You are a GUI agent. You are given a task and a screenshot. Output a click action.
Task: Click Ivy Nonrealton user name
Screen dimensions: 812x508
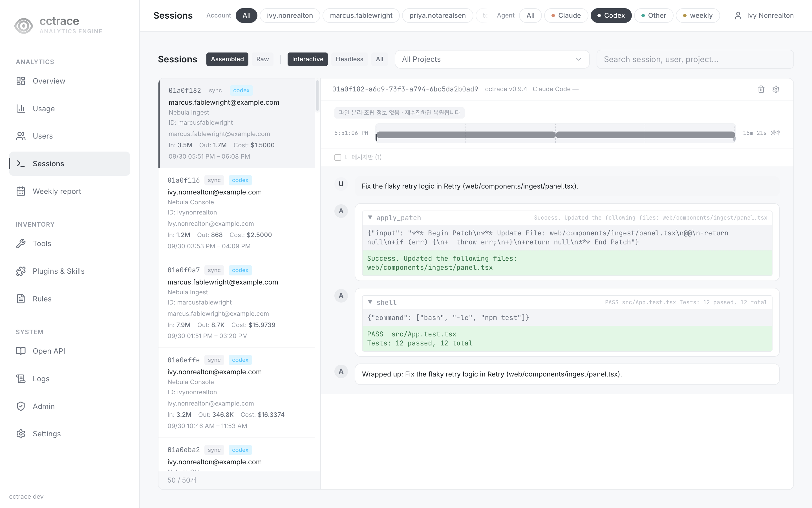tap(770, 16)
